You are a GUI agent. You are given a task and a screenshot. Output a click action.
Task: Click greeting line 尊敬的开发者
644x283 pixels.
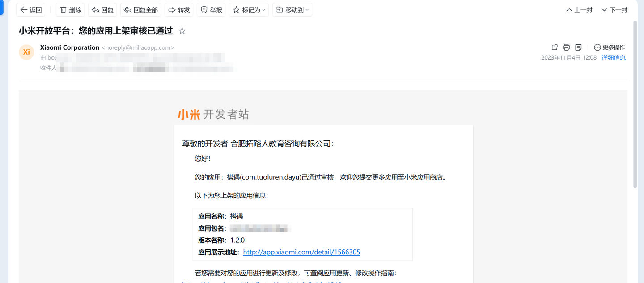pyautogui.click(x=258, y=144)
